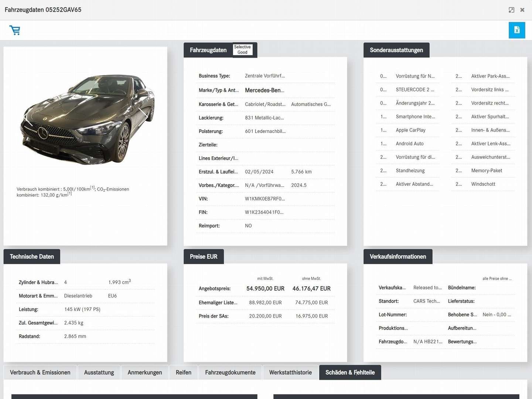Expand the truncated Vorrüstung equipment entry
The image size is (532, 399).
pos(415,76)
